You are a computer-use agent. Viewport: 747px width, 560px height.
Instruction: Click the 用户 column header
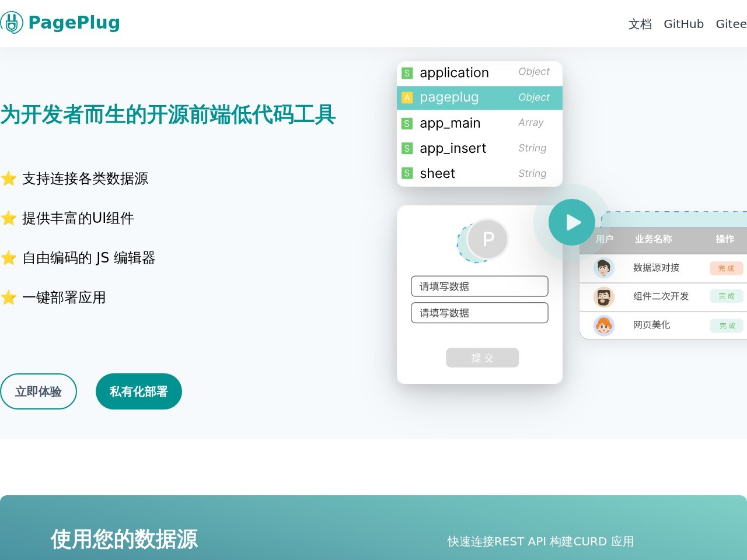tap(605, 239)
